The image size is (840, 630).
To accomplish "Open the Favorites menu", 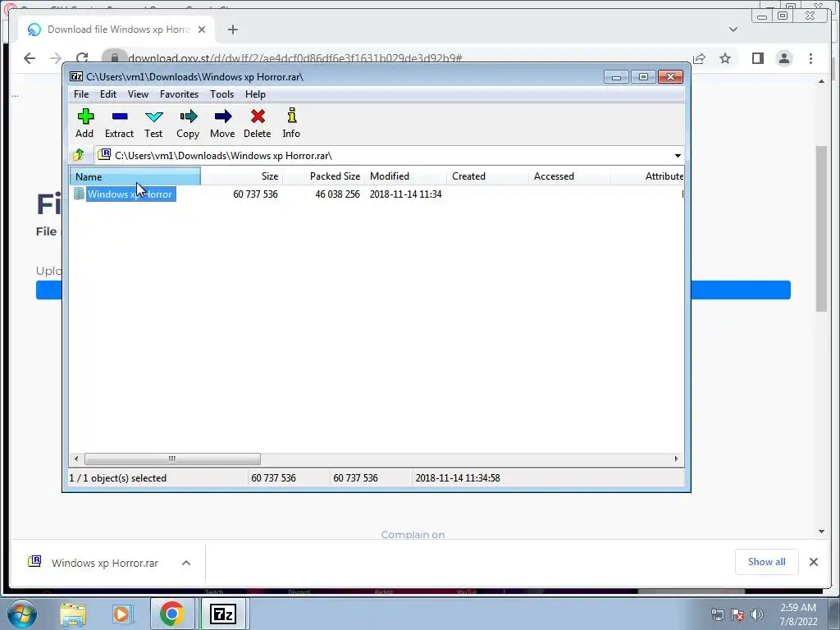I will click(180, 94).
